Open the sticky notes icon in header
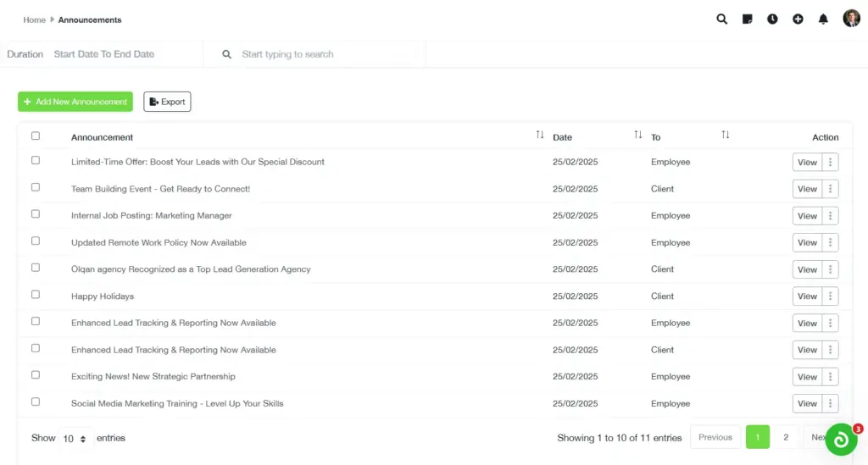Image resolution: width=868 pixels, height=465 pixels. (747, 19)
